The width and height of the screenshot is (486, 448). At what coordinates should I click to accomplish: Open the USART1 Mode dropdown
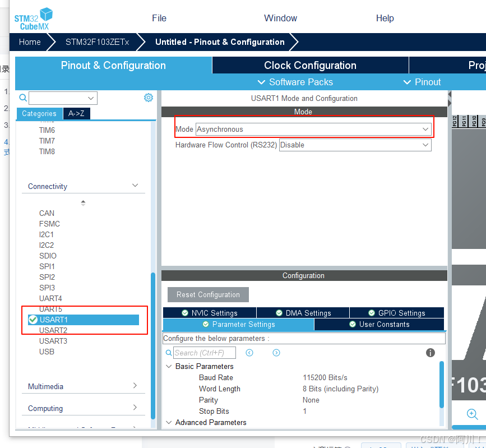click(313, 130)
